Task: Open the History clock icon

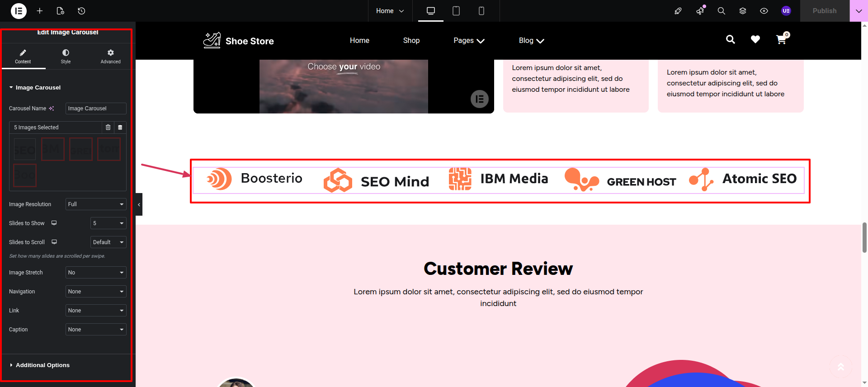Action: 81,11
